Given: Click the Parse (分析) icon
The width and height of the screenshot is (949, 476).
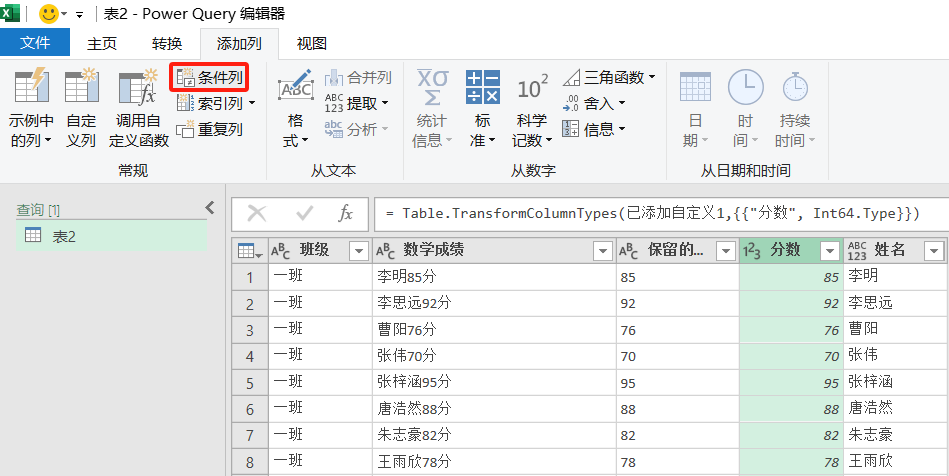Looking at the screenshot, I should 334,129.
